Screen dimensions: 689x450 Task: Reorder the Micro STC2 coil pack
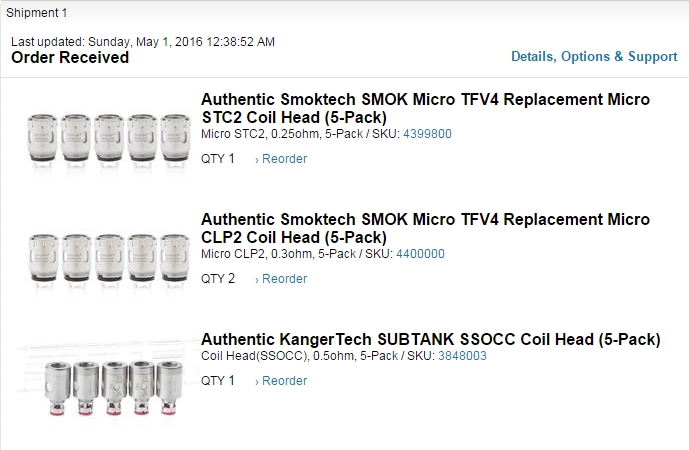point(284,159)
